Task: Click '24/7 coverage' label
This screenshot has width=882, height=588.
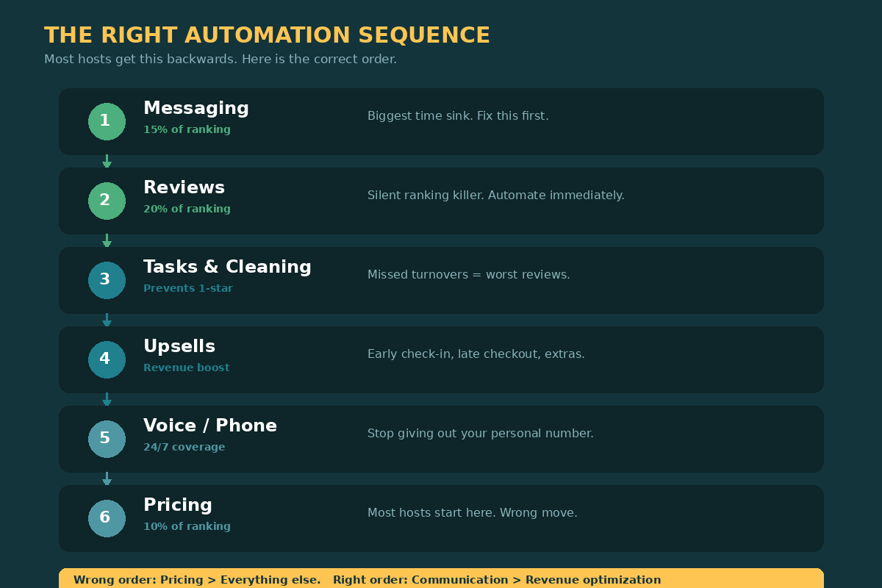Action: (184, 447)
